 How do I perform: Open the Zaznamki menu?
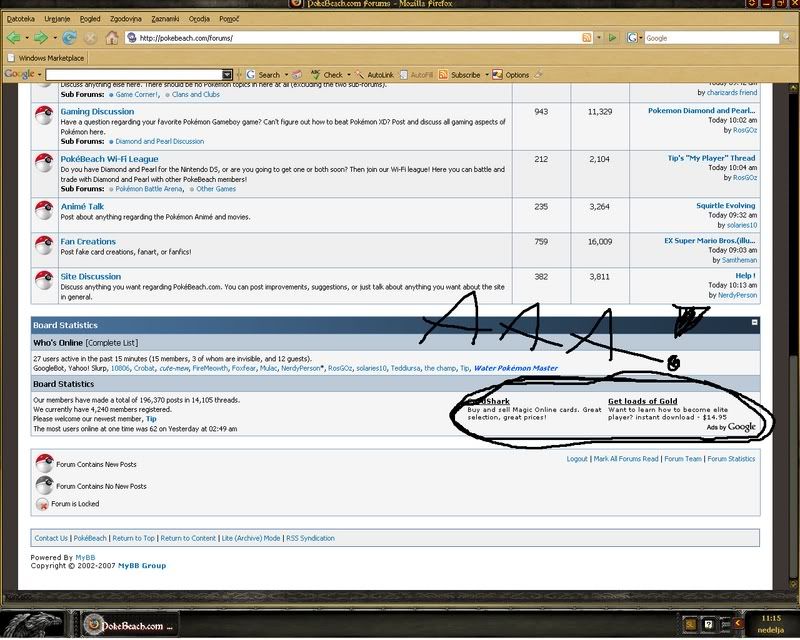(x=165, y=19)
